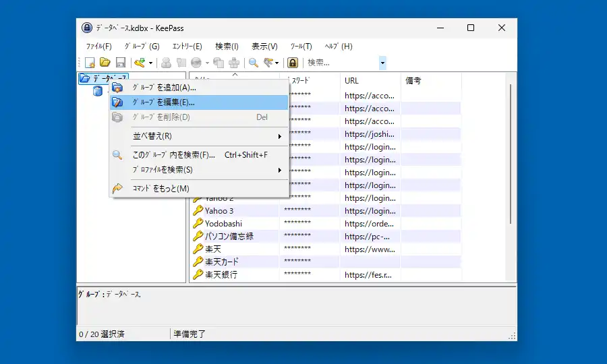This screenshot has width=607, height=364.
Task: Click the Copy URLs toolbar icon
Action: pyautogui.click(x=219, y=63)
